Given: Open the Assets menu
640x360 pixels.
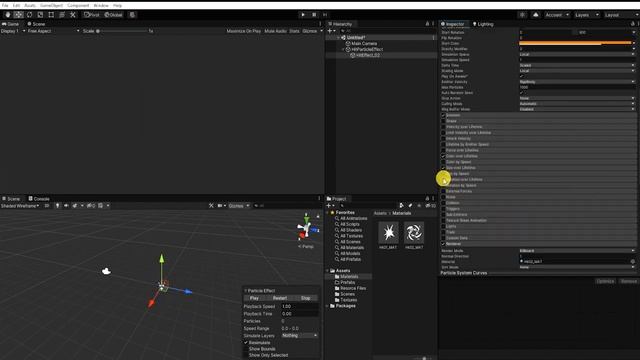Looking at the screenshot, I should (30, 5).
